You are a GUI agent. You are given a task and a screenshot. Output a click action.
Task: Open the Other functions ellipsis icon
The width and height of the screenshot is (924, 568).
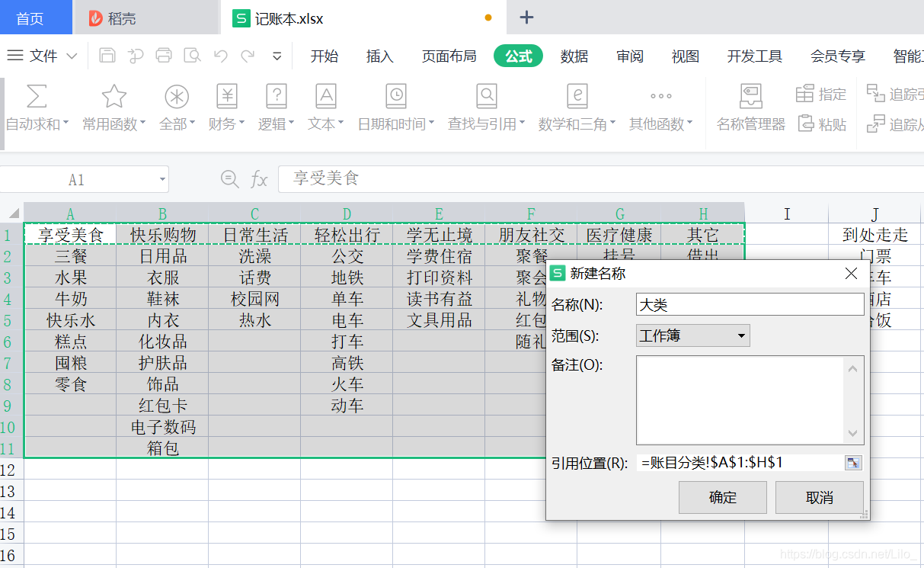point(660,96)
